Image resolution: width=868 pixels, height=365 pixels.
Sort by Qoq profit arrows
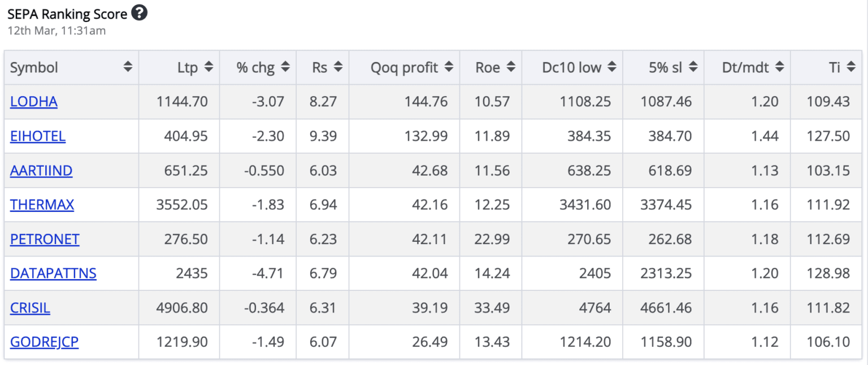[x=449, y=67]
